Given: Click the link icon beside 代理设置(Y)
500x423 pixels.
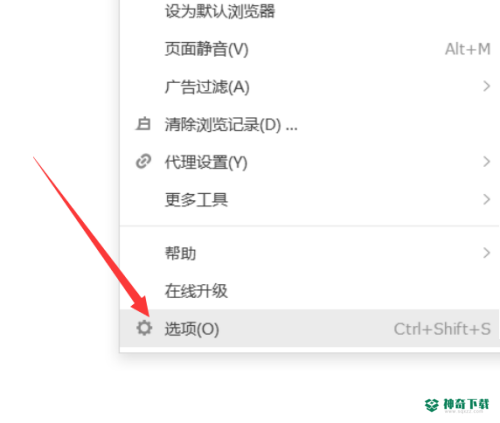Looking at the screenshot, I should 144,162.
